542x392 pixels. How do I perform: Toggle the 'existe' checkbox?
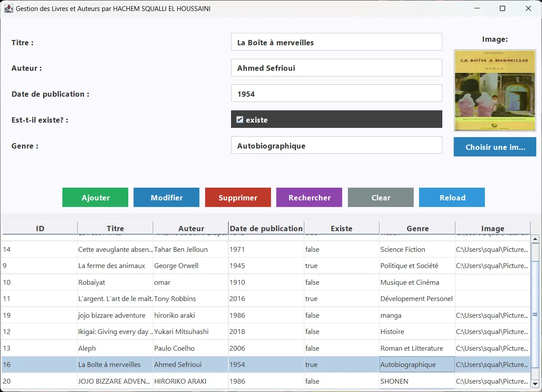point(239,119)
